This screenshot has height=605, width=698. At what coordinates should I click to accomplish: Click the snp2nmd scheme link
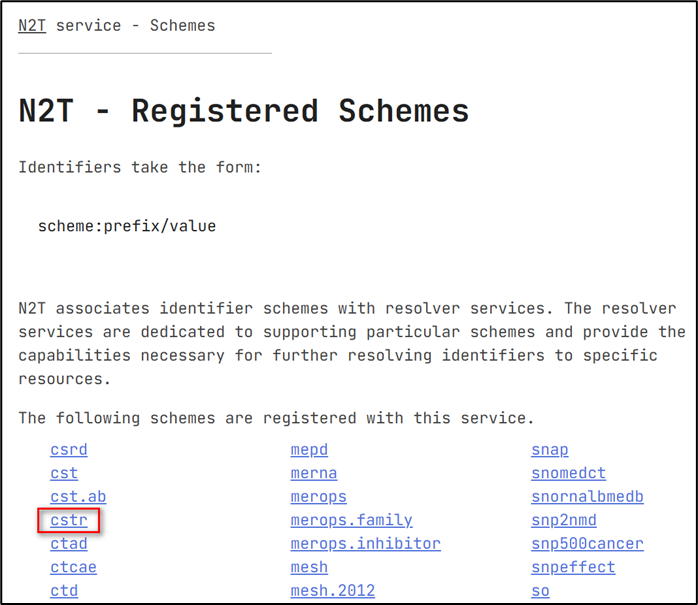tap(563, 520)
